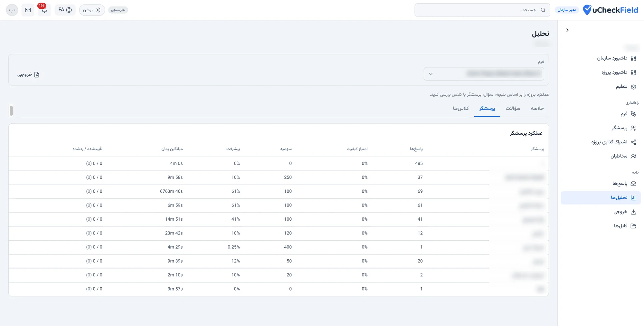644x326 pixels.
Task: Toggle the روشن light theme button
Action: click(x=92, y=10)
